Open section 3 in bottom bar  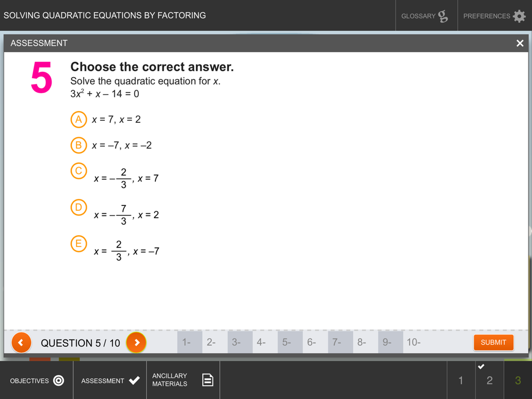pyautogui.click(x=518, y=380)
